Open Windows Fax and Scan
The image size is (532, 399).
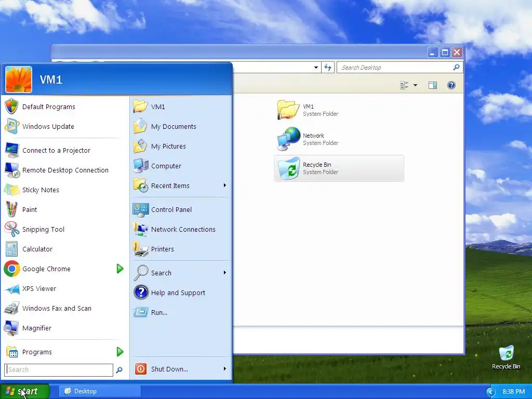pos(64,308)
